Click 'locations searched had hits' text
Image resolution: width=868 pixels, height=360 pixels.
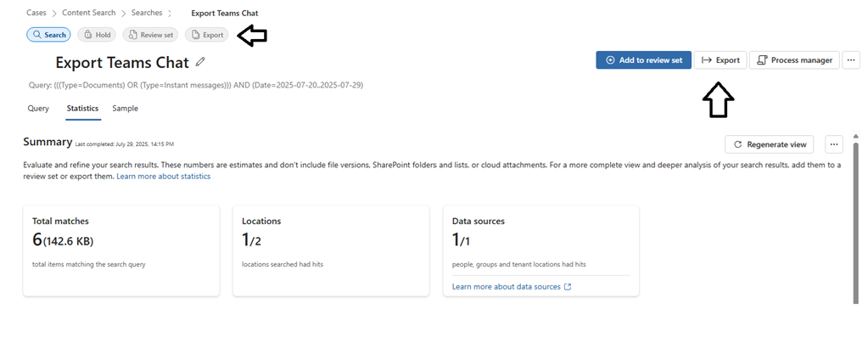click(x=283, y=264)
